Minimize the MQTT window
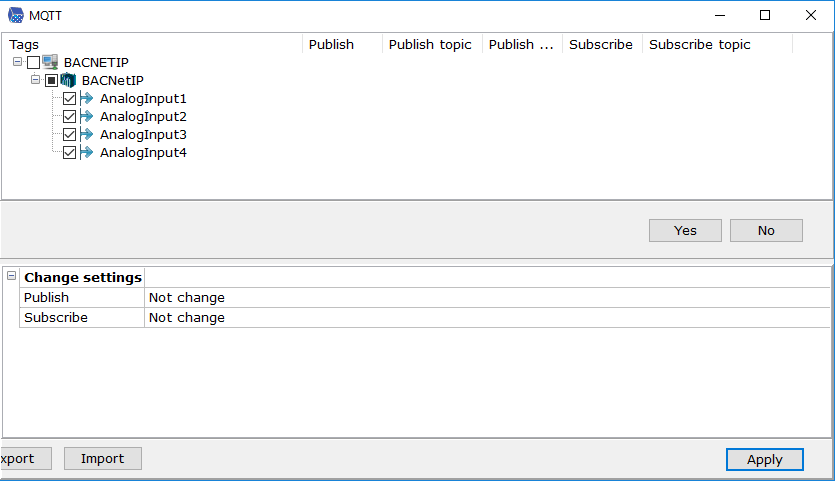This screenshot has height=481, width=835. coord(720,15)
